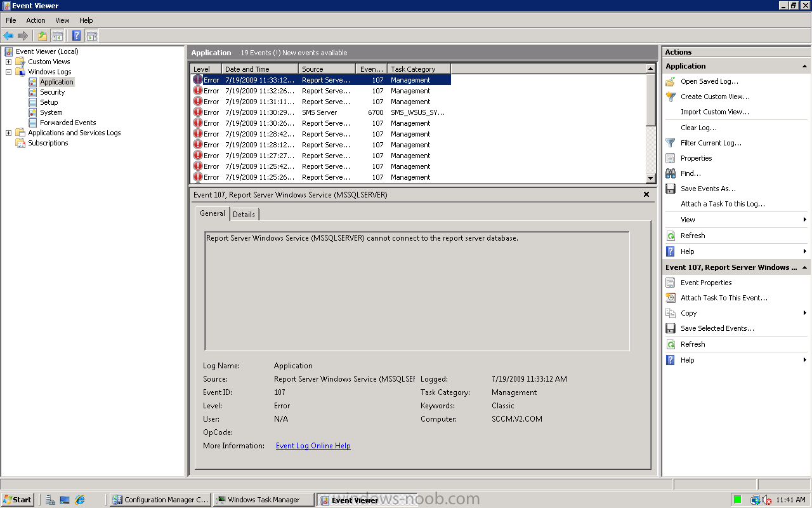The image size is (812, 508).
Task: Select error event logged at 11:32:26
Action: 321,91
